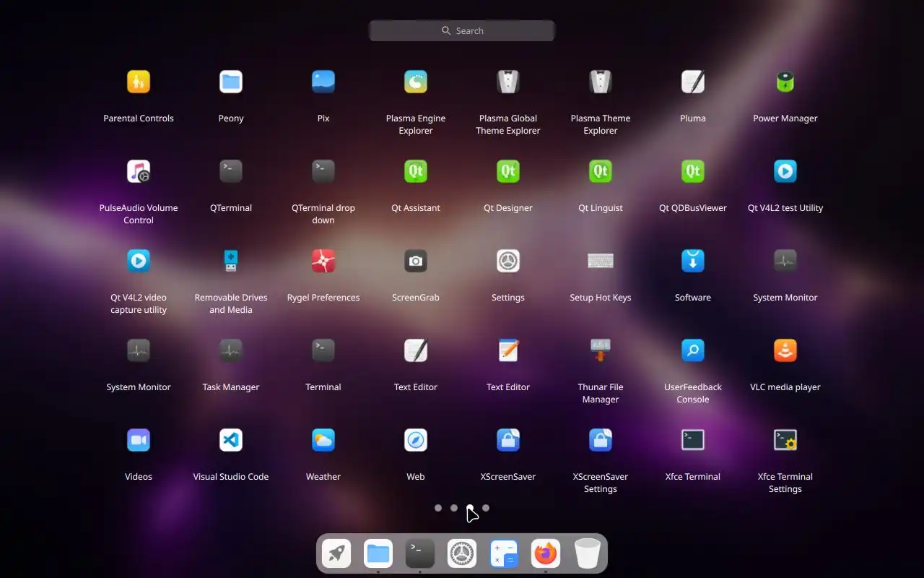Image resolution: width=924 pixels, height=578 pixels.
Task: Open UserFeedback Console
Action: (x=693, y=350)
